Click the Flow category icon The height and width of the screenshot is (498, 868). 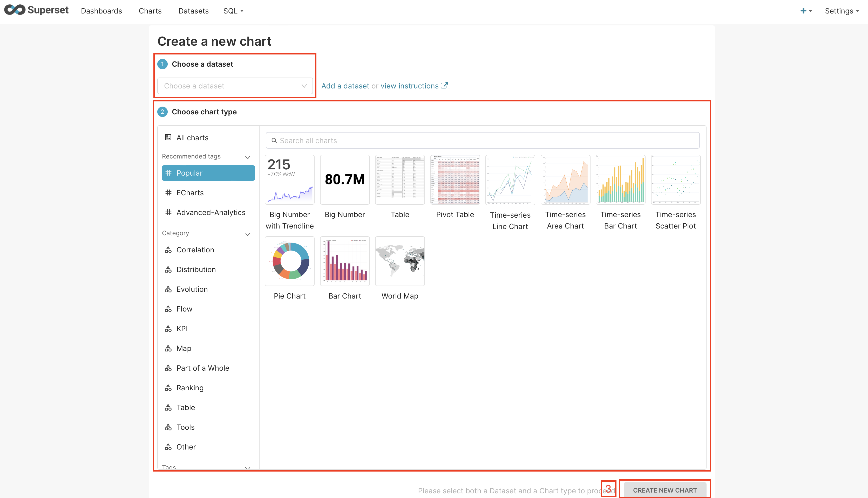click(x=168, y=309)
